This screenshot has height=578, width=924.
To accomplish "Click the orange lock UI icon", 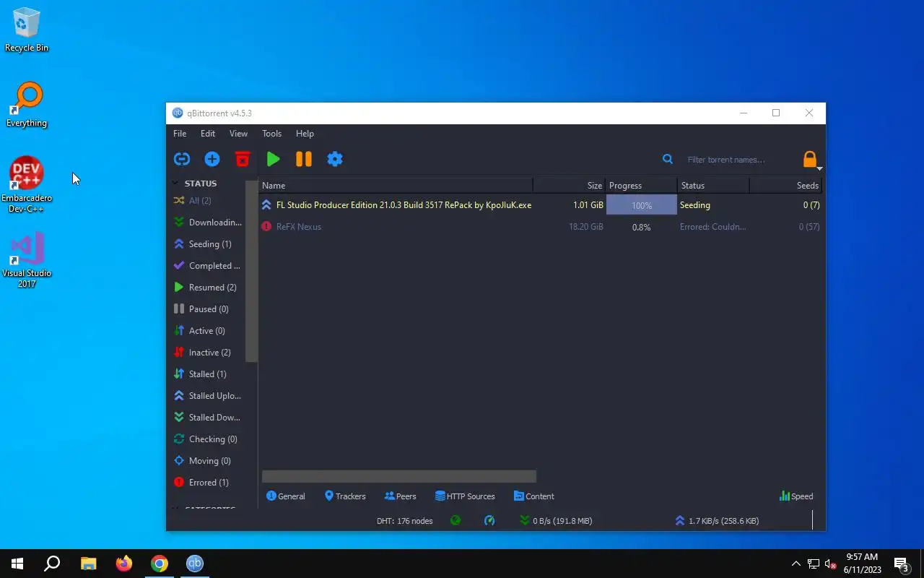I will click(x=810, y=159).
